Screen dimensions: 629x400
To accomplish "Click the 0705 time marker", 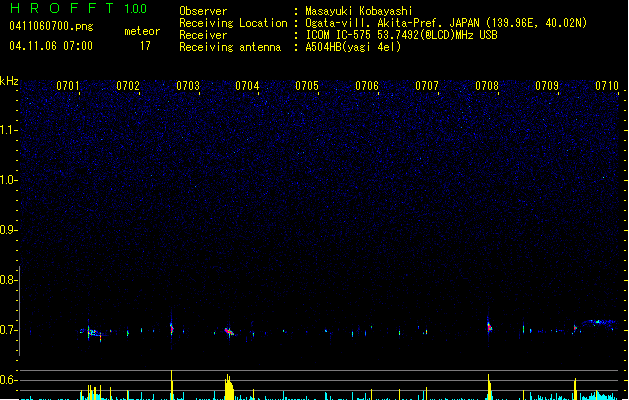I will point(307,86).
